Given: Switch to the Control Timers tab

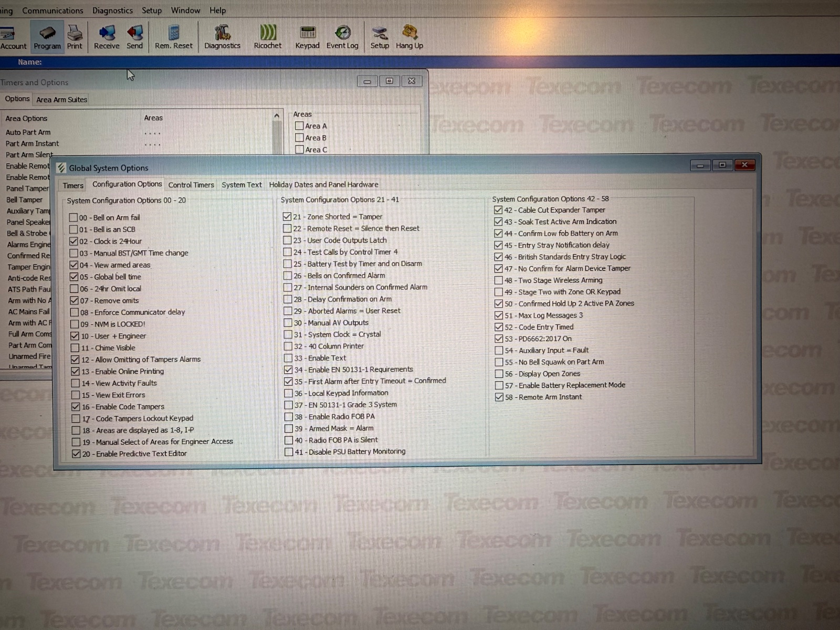Looking at the screenshot, I should tap(191, 185).
